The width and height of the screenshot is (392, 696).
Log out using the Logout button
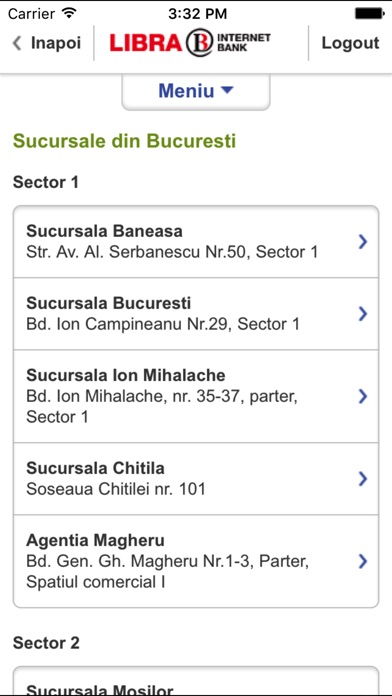click(350, 43)
